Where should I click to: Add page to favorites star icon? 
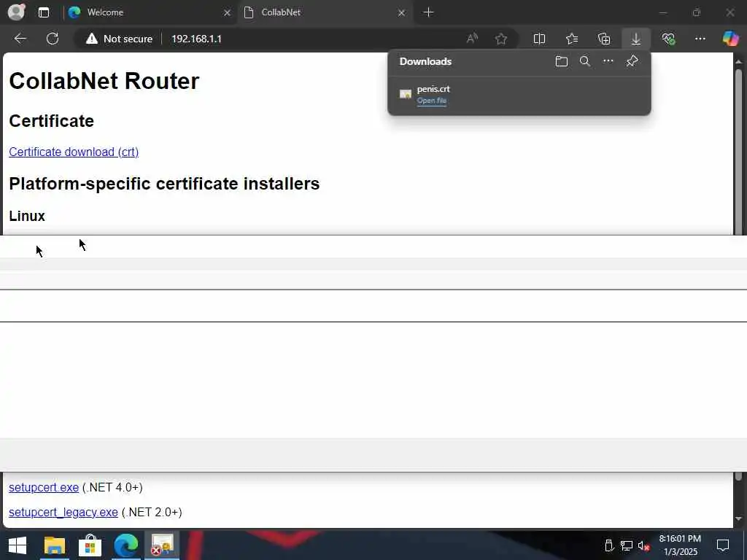[500, 39]
